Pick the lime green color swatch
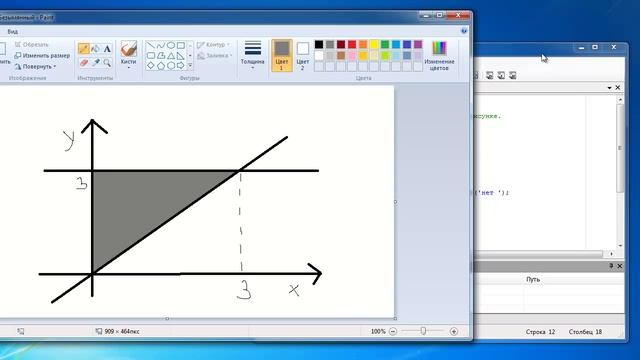This screenshot has width=640, height=360. (x=385, y=55)
